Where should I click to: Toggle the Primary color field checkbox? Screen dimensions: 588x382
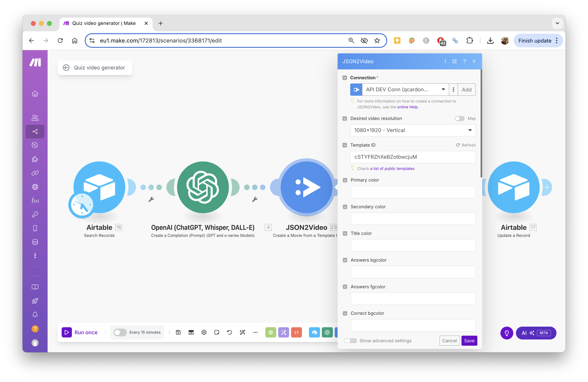[x=345, y=180]
